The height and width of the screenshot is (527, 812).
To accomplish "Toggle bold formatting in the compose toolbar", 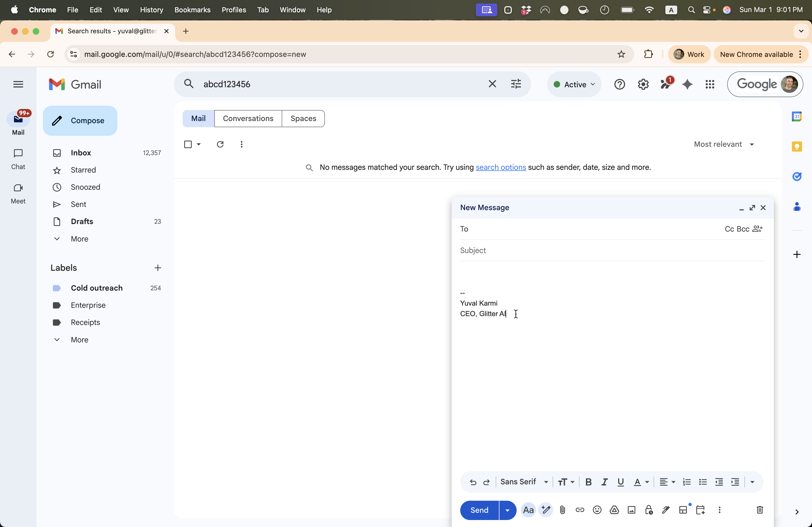I will (x=588, y=482).
